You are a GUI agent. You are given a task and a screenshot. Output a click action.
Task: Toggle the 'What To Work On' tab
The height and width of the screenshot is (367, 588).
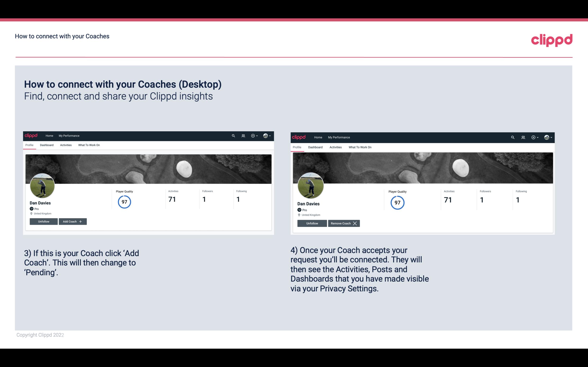tap(89, 145)
